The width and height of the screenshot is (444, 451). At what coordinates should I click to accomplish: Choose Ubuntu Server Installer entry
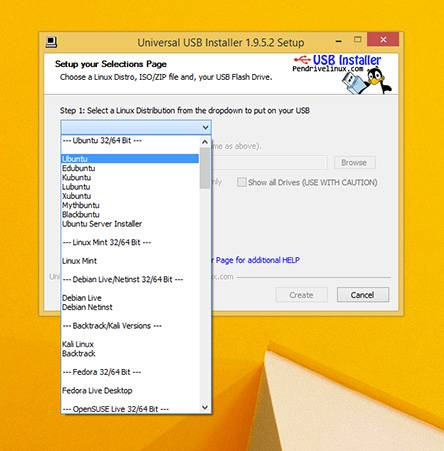(x=130, y=224)
